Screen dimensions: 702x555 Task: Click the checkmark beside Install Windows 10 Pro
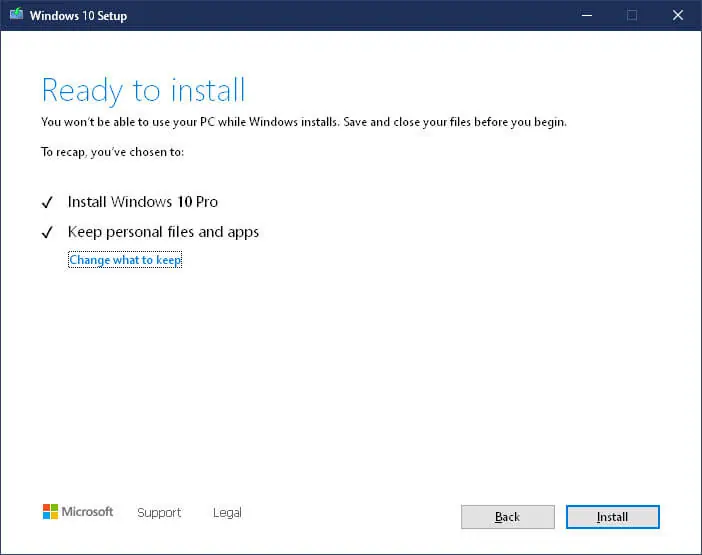47,202
